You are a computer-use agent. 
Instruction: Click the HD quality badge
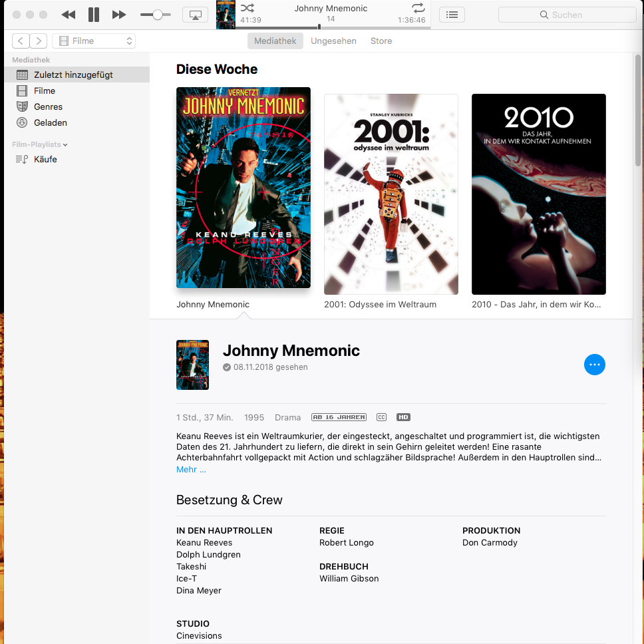tap(403, 417)
